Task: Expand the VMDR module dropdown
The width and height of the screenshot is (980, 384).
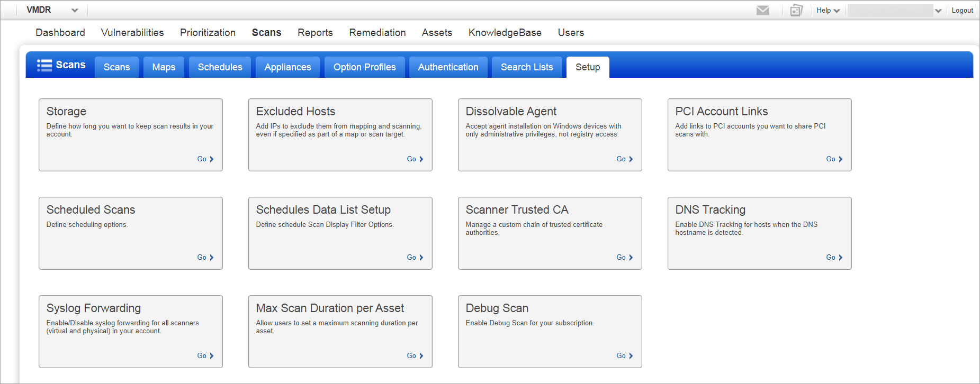Action: (75, 11)
